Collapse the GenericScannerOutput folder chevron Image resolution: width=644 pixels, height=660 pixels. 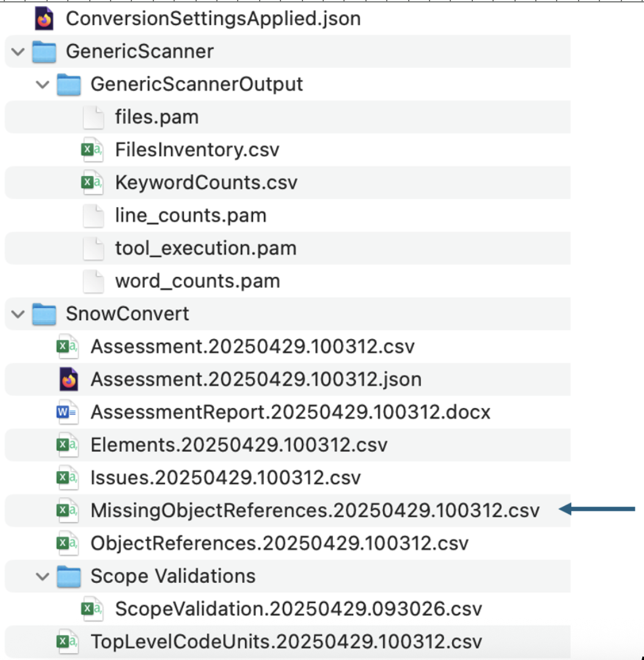click(43, 84)
